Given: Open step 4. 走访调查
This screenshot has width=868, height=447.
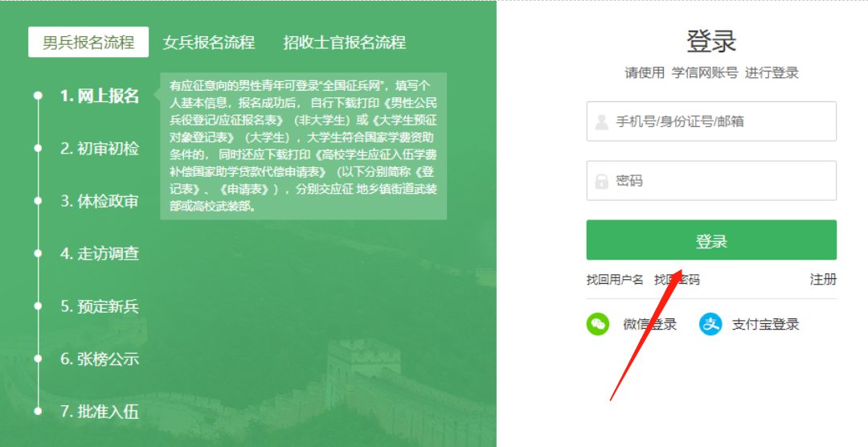Looking at the screenshot, I should tap(100, 254).
